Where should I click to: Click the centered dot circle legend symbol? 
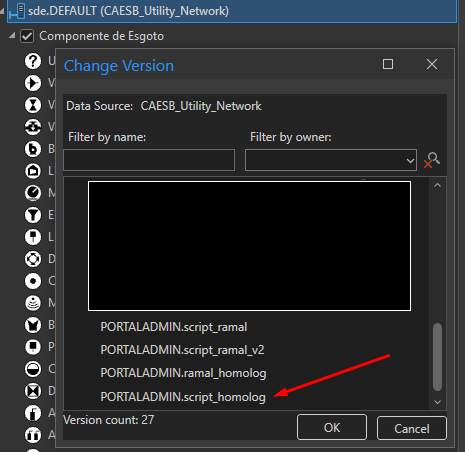33,281
